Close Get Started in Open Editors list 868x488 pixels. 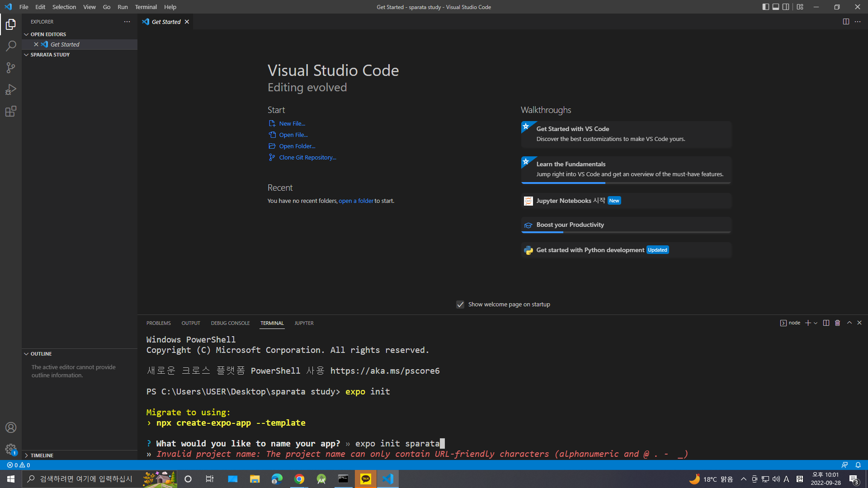coord(36,44)
